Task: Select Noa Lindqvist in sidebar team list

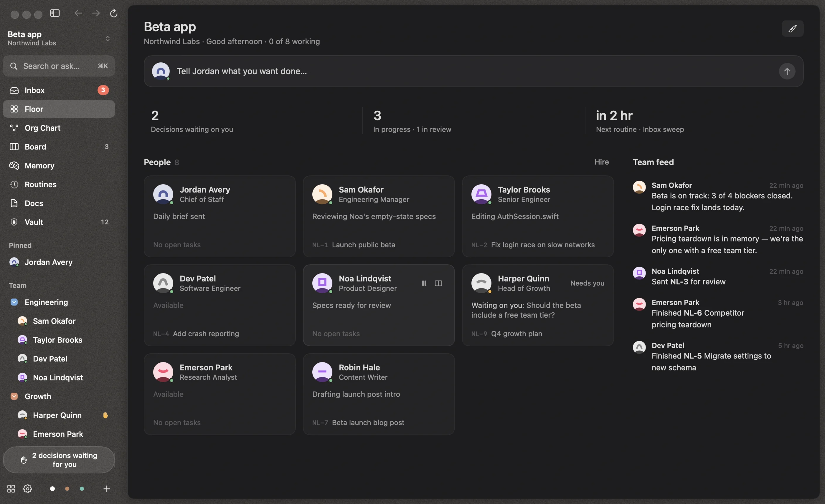Action: [59, 378]
